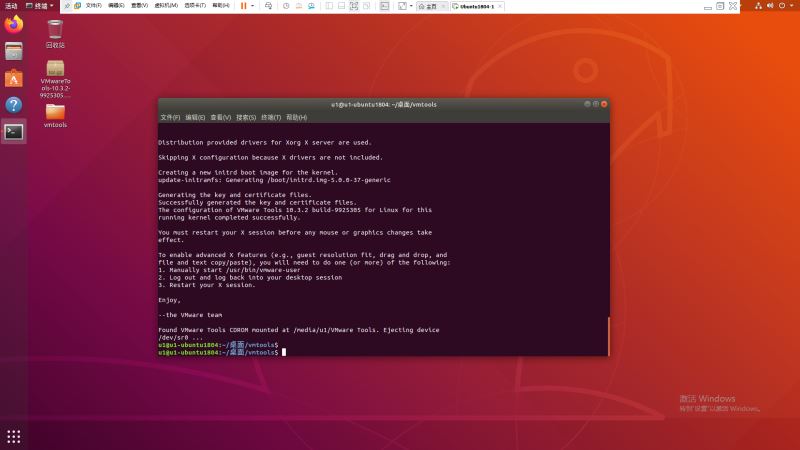This screenshot has width=800, height=450.
Task: Click the 活动 Activities button
Action: [x=11, y=5]
